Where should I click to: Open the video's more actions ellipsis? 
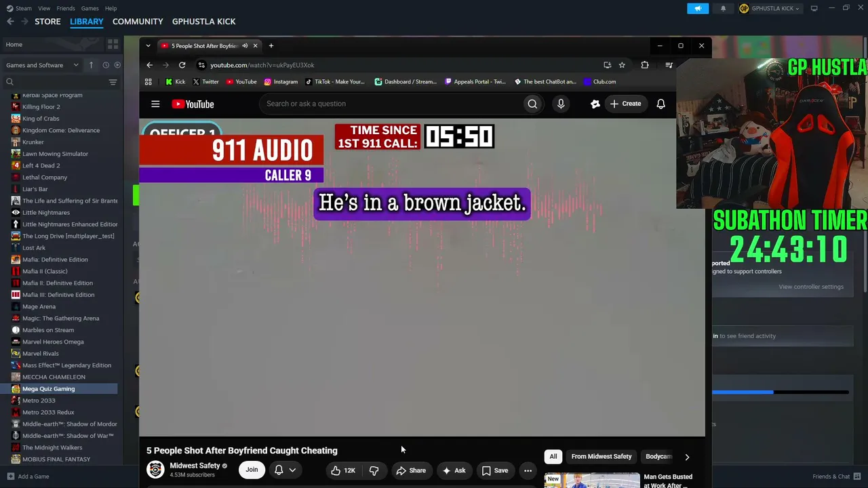pos(528,470)
